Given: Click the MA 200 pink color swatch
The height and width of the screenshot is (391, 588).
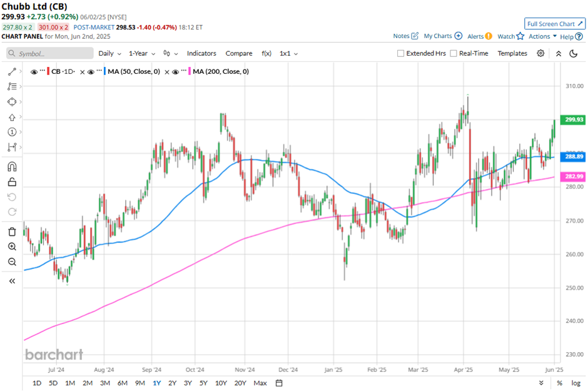Looking at the screenshot, I should coord(190,71).
